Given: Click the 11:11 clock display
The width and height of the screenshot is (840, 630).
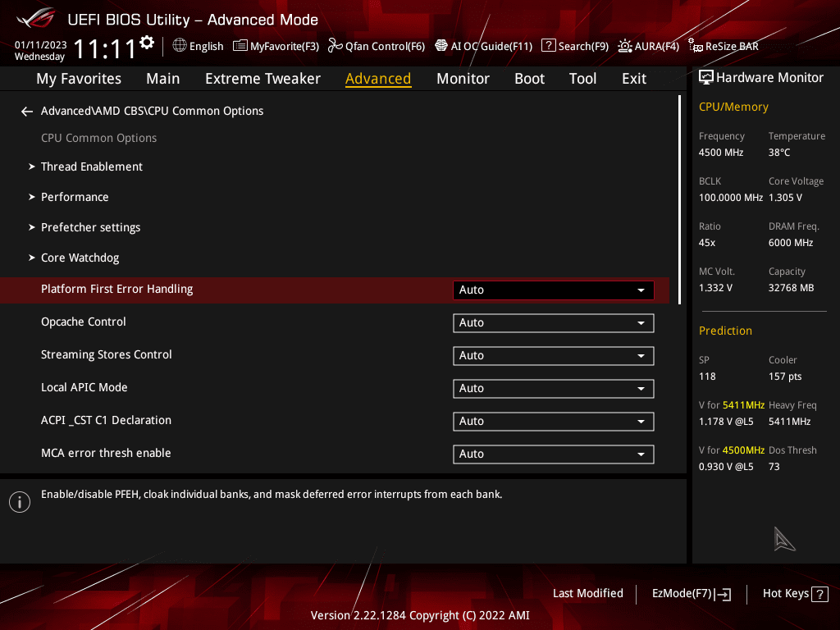Looking at the screenshot, I should tap(105, 48).
